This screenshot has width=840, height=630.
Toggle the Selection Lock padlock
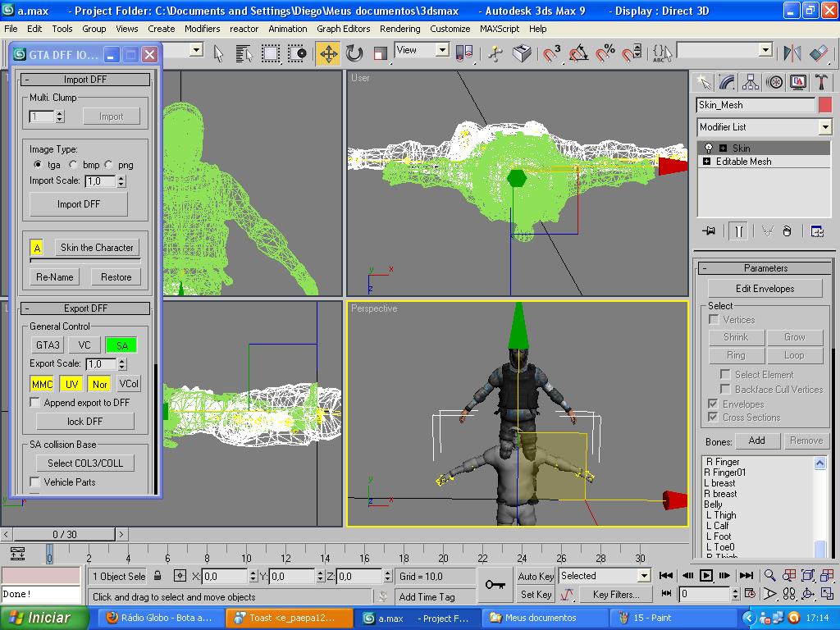click(157, 576)
